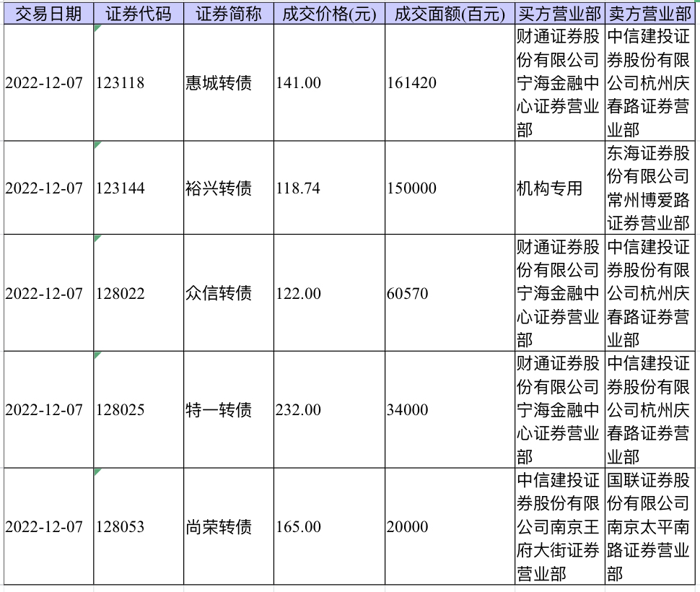
Task: Click the green error indicator on cell 128053
Action: (x=97, y=471)
